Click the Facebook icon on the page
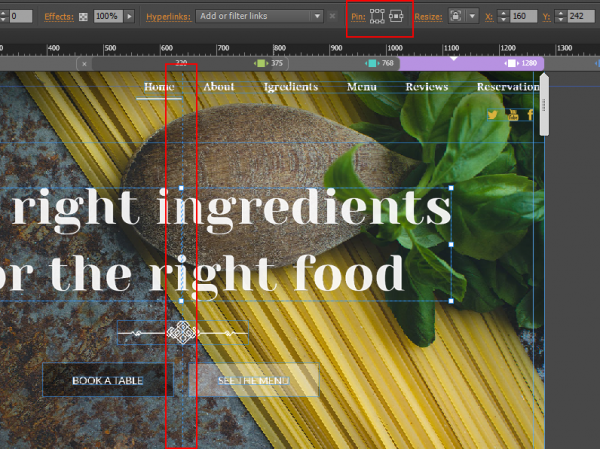600x449 pixels. [530, 115]
